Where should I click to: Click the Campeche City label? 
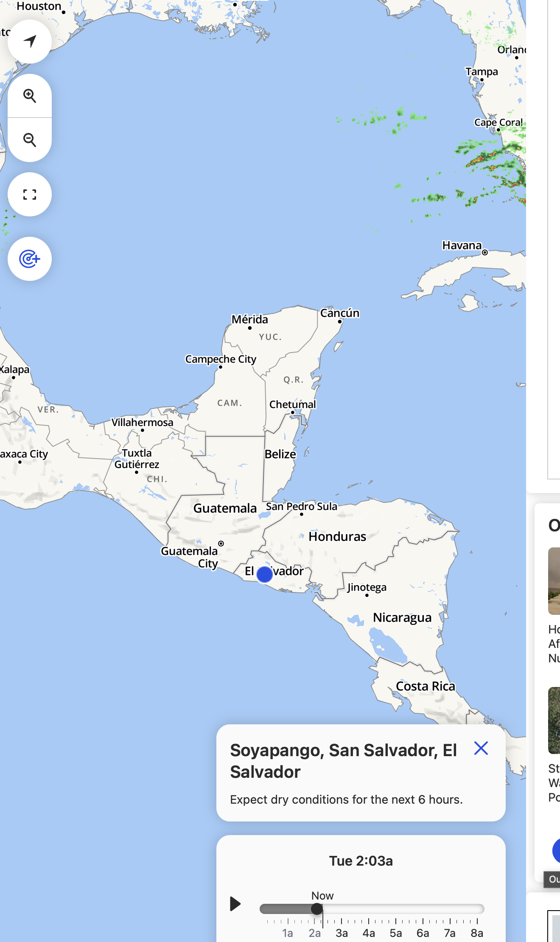click(221, 359)
